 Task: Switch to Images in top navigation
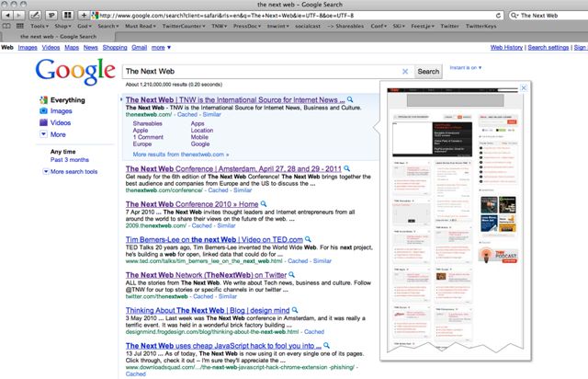coord(28,47)
